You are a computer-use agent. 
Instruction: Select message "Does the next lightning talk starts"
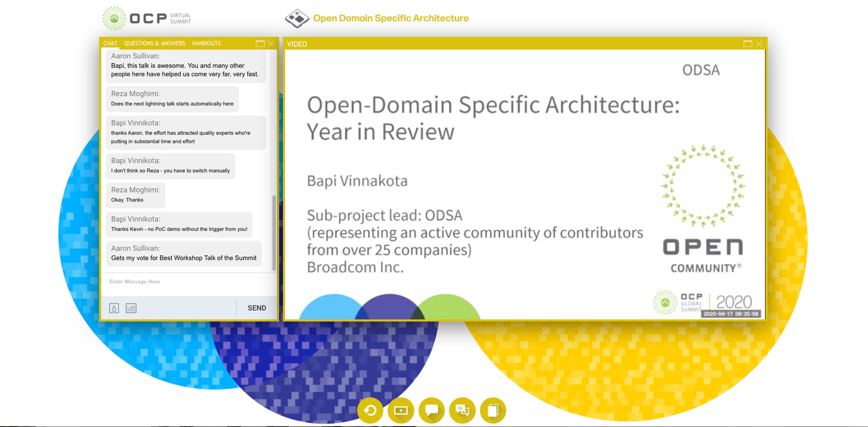[172, 99]
